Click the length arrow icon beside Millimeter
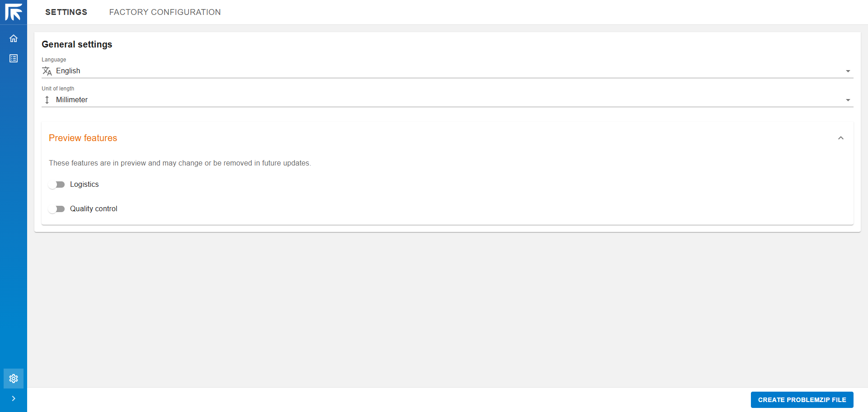The height and width of the screenshot is (412, 868). pyautogui.click(x=47, y=100)
